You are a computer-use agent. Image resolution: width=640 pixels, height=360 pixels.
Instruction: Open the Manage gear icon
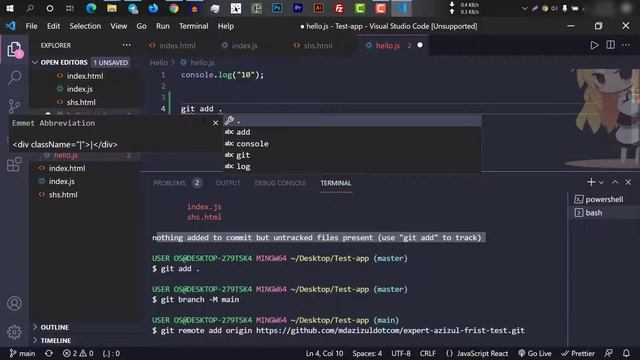coord(14,332)
